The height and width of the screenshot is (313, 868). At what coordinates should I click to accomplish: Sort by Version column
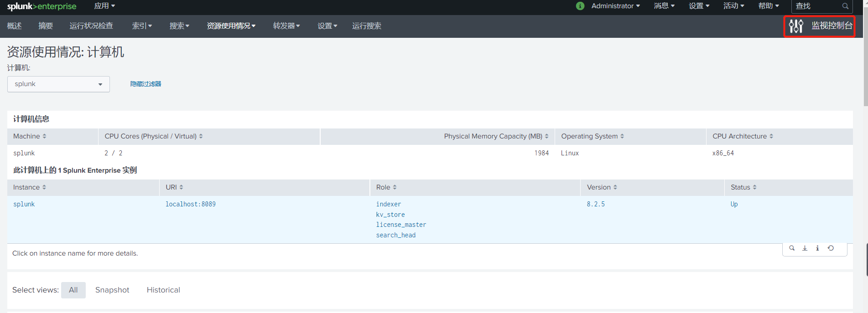602,187
